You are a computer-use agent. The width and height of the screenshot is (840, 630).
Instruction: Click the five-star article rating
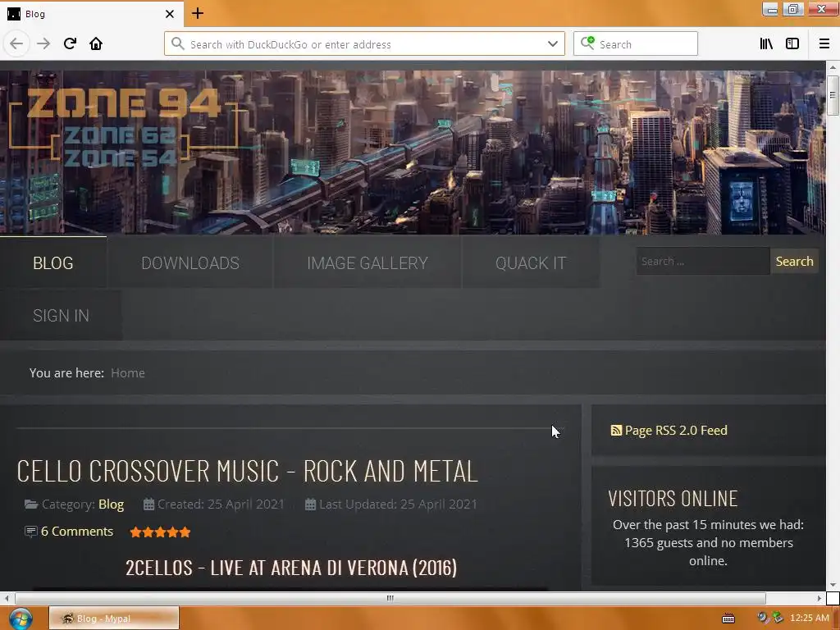[x=160, y=532]
